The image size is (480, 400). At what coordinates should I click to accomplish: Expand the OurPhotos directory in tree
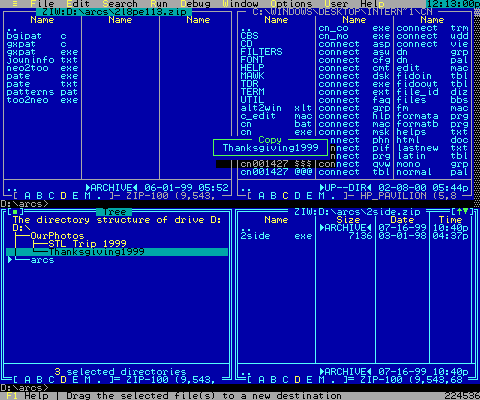(57, 236)
